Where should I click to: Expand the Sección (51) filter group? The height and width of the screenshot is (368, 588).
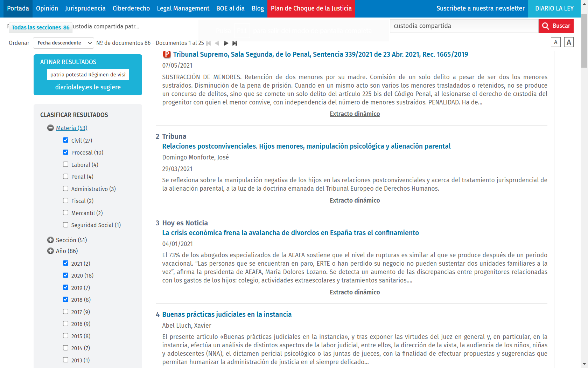(x=50, y=240)
